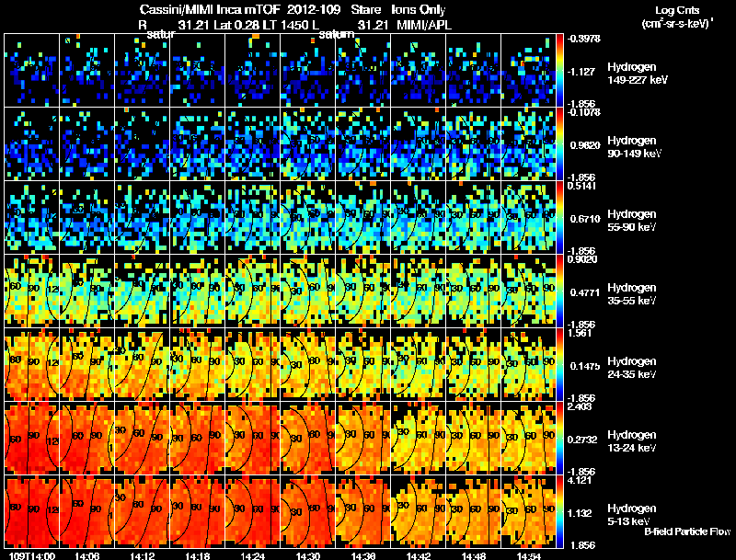Select the 149-227 keV image panel at 14:00
Viewport: 736px width, 560px height.
point(31,70)
